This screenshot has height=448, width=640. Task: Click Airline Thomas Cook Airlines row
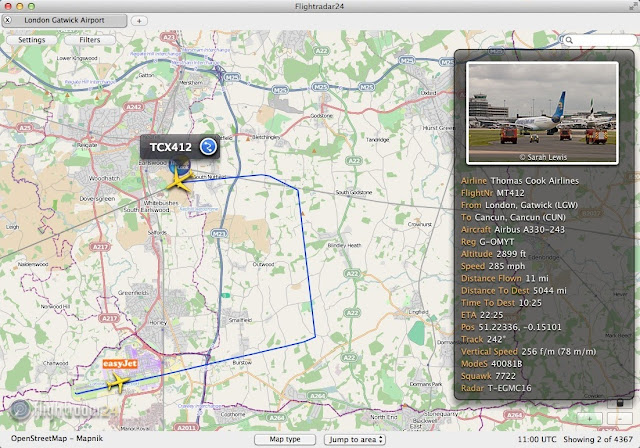[x=520, y=181]
